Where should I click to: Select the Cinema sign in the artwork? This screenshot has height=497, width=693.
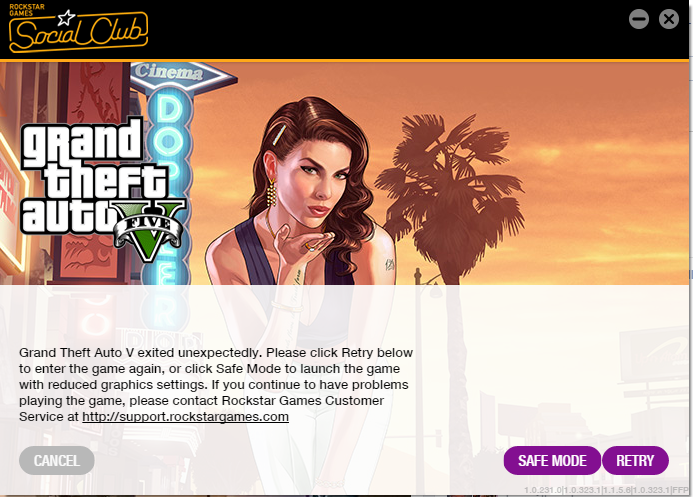coord(183,75)
